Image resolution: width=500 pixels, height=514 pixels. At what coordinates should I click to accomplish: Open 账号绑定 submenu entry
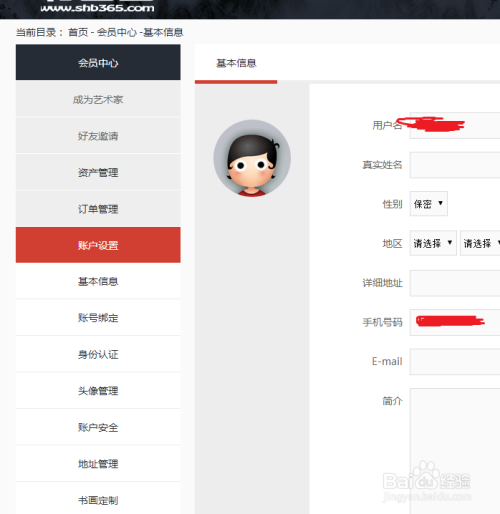[98, 318]
